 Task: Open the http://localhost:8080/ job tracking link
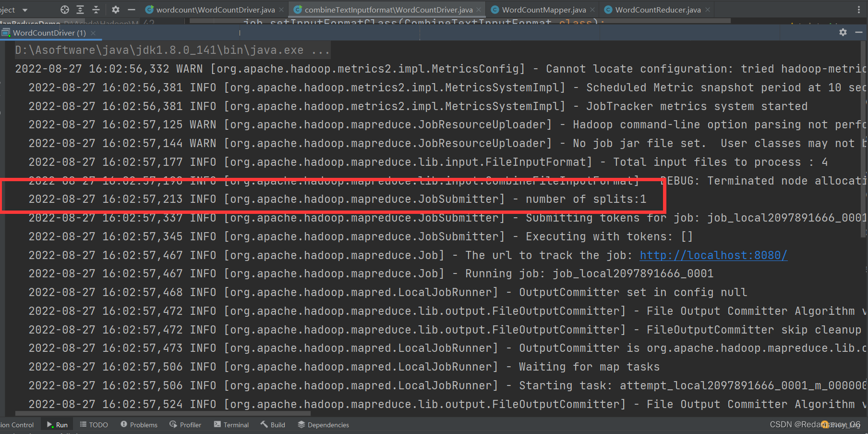tap(713, 255)
